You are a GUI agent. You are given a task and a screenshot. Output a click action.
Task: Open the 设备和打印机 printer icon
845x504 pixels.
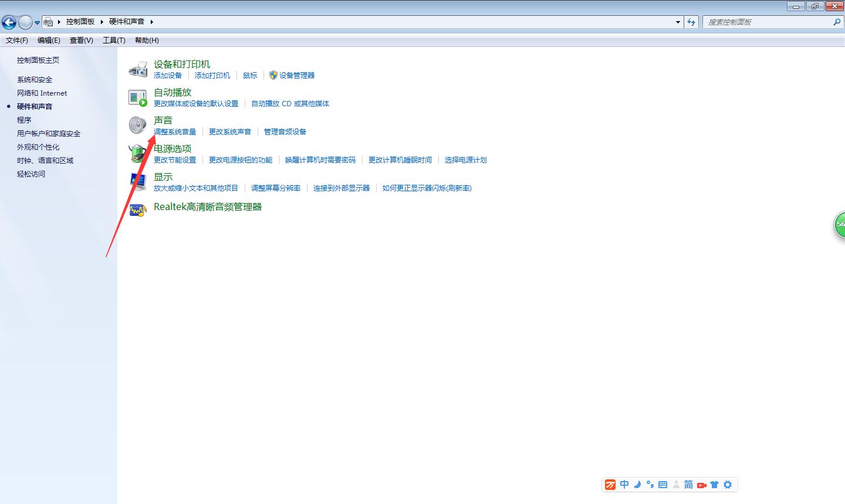pos(138,69)
